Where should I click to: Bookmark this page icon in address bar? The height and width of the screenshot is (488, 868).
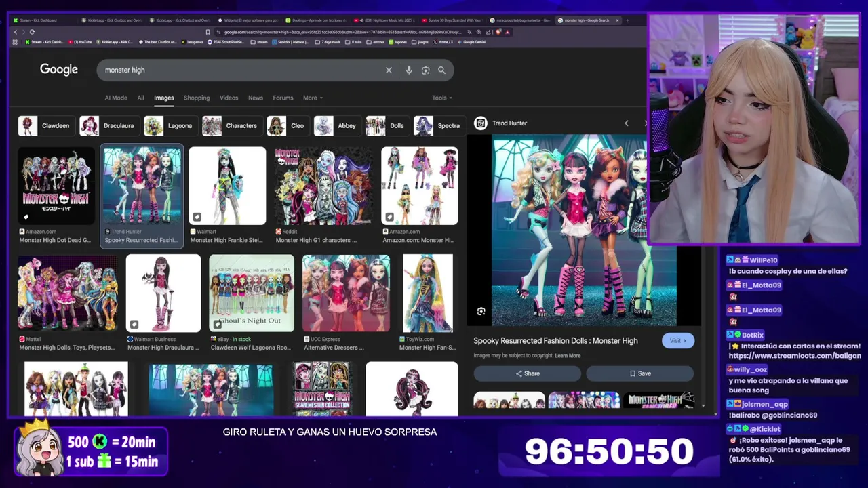pyautogui.click(x=208, y=32)
